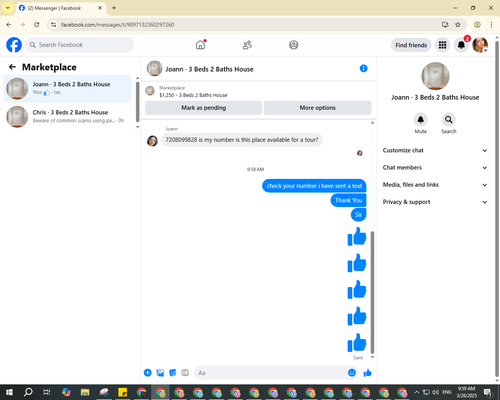Go back using the Marketplace back arrow
This screenshot has width=500, height=400.
12,67
